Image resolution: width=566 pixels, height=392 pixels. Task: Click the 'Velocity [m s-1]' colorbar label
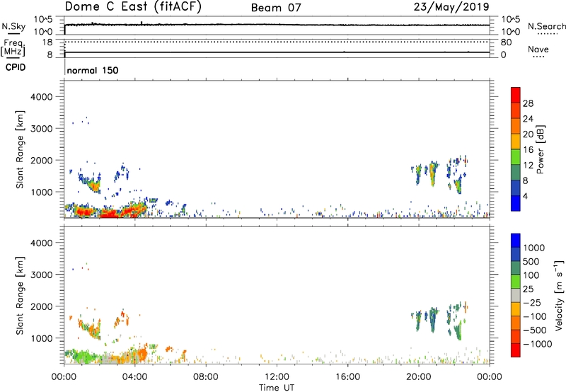pyautogui.click(x=559, y=295)
